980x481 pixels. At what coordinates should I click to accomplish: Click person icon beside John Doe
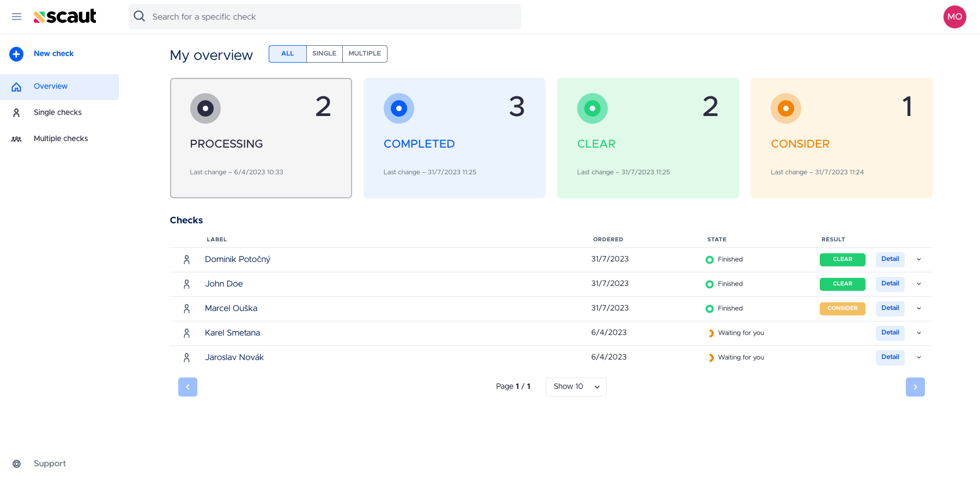(x=186, y=284)
